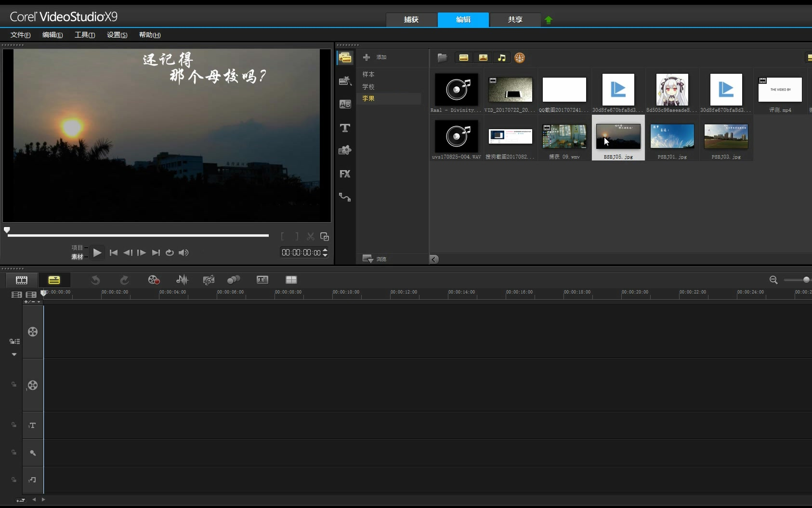This screenshot has height=508, width=812.
Task: Toggle show audio files in library
Action: point(502,58)
